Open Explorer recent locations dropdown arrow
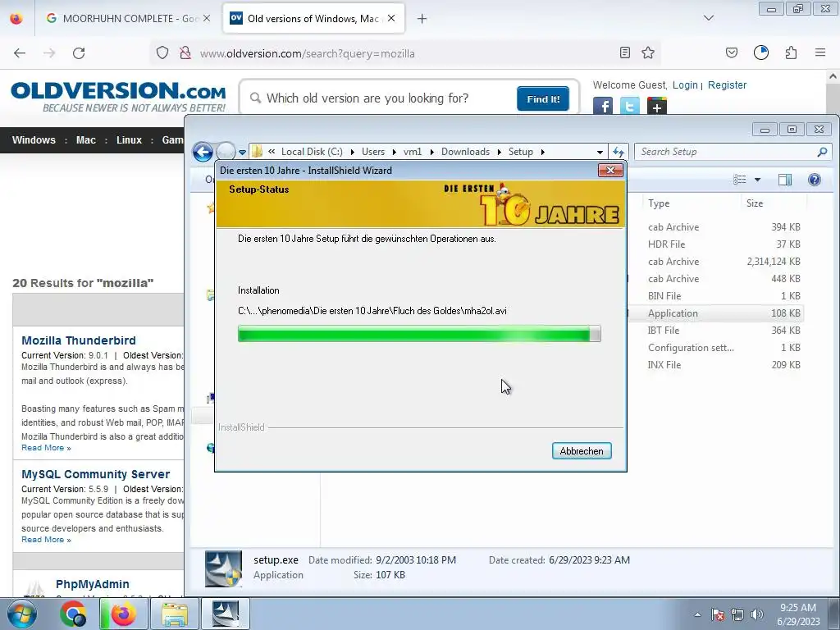 click(x=242, y=152)
